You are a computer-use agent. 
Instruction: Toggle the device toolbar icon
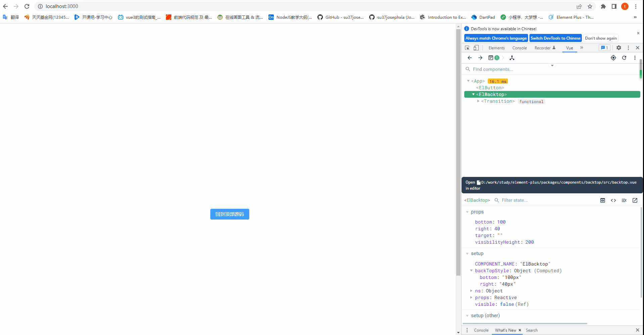tap(476, 48)
